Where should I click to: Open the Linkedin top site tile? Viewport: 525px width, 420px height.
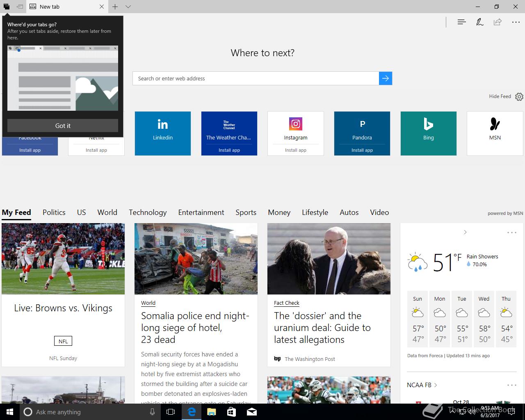coord(163,133)
